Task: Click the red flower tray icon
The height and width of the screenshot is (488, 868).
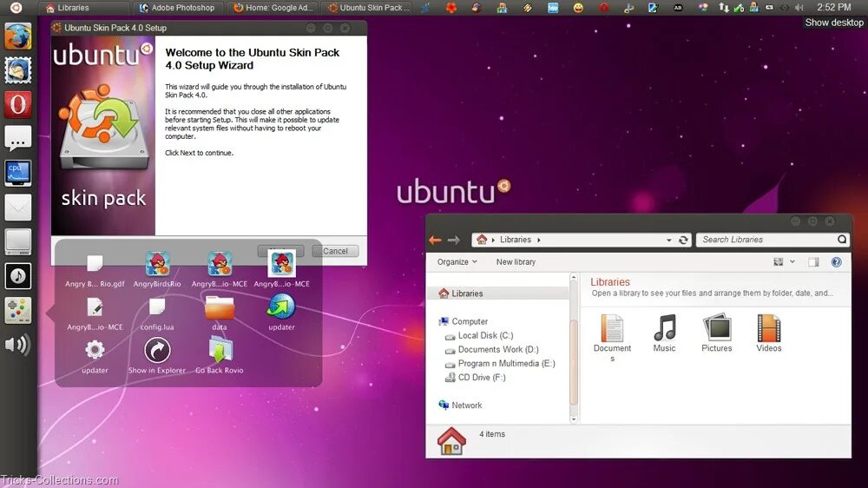Action: click(451, 8)
